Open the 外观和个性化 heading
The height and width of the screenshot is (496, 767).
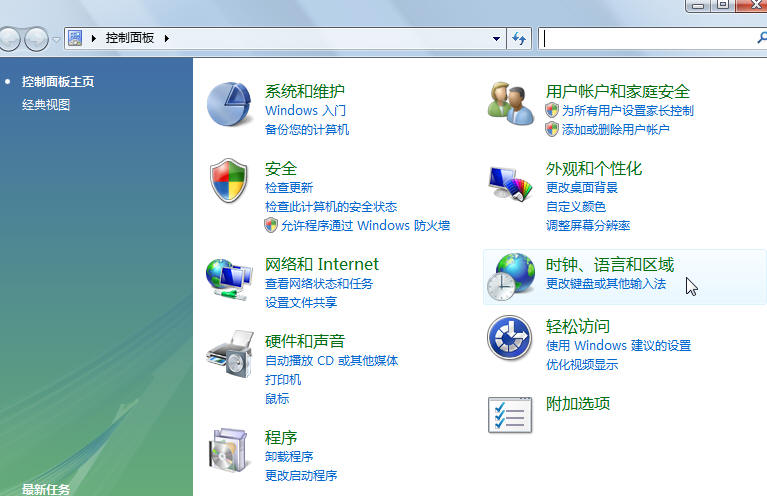tap(594, 169)
